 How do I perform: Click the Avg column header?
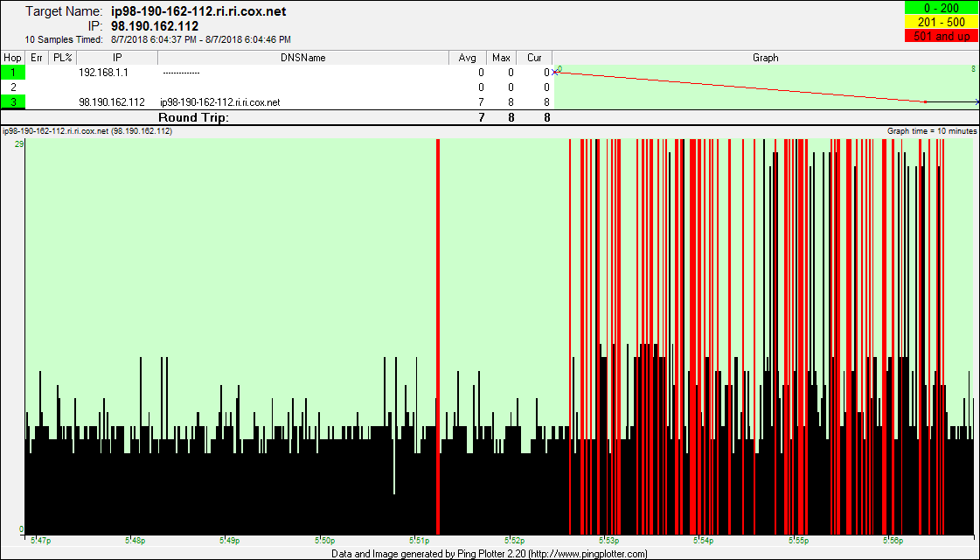[x=468, y=58]
